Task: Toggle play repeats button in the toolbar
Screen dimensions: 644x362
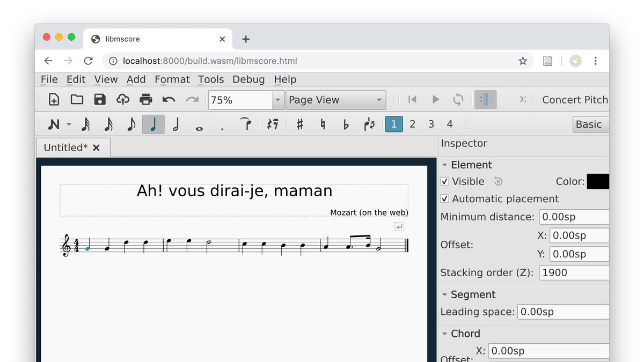Action: click(x=485, y=100)
